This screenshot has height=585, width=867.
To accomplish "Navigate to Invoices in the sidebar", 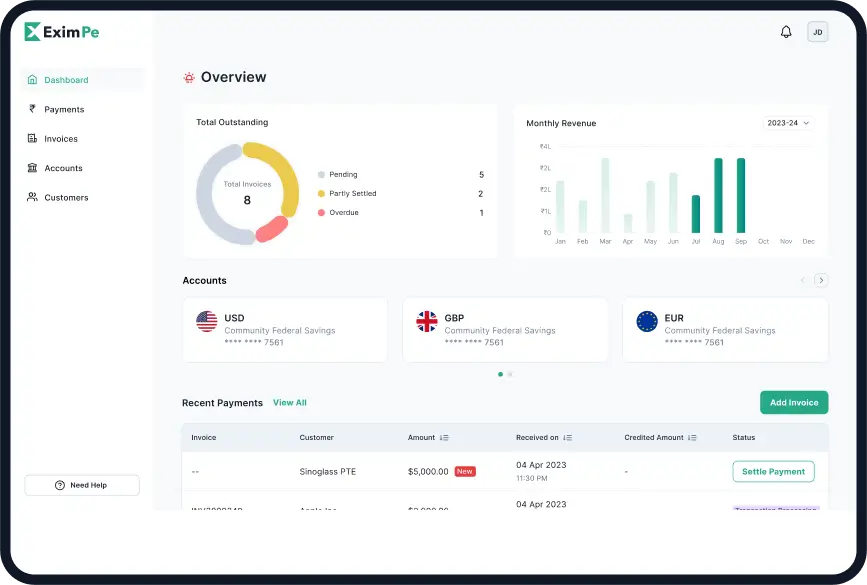I will (x=61, y=139).
